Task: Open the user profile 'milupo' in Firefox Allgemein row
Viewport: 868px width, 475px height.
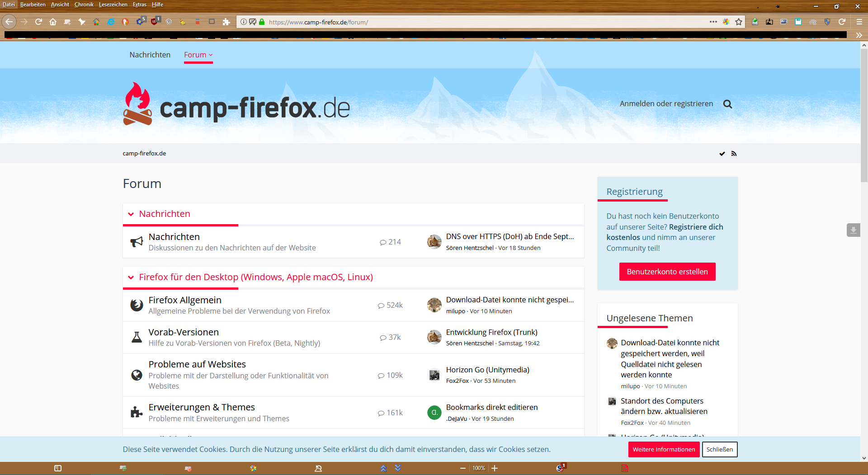Action: (x=456, y=311)
